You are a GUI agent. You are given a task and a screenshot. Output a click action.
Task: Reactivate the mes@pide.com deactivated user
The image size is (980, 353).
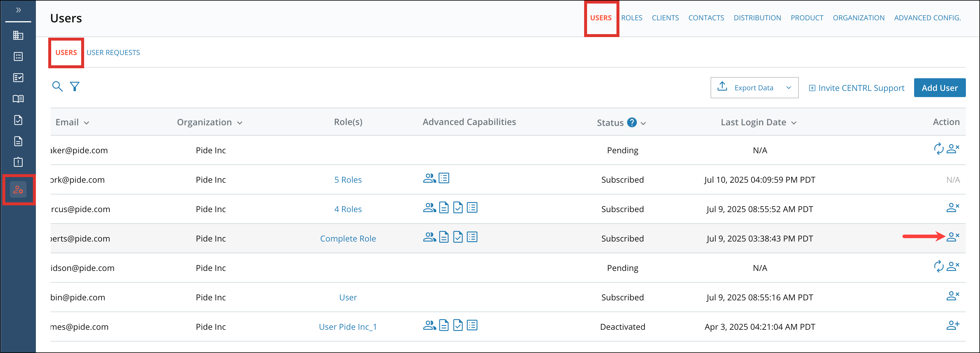[953, 325]
